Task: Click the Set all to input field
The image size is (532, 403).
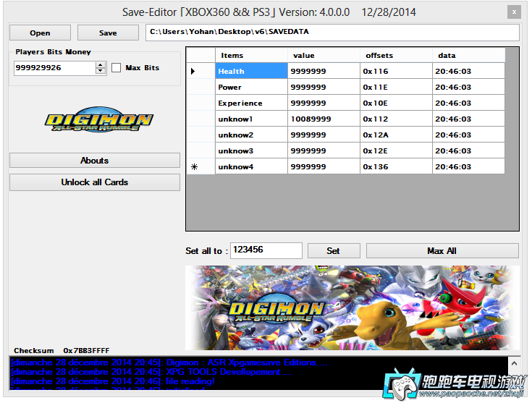Action: (x=266, y=250)
